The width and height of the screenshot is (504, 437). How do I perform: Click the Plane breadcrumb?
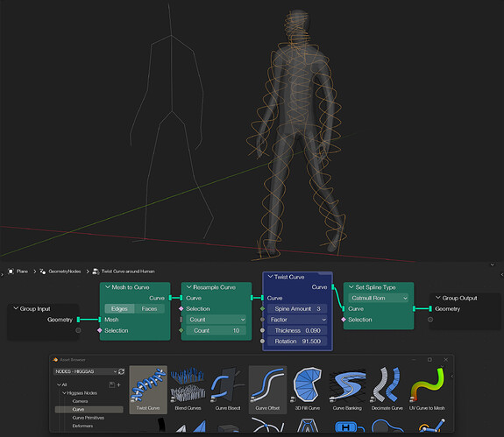22,271
